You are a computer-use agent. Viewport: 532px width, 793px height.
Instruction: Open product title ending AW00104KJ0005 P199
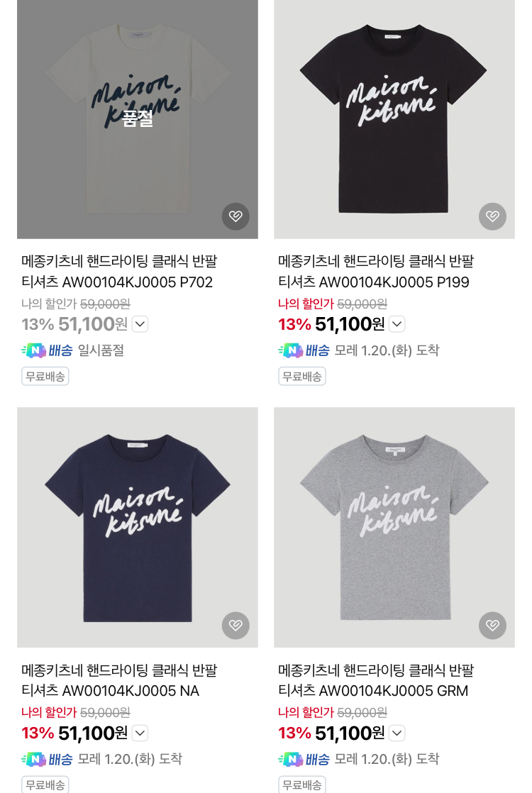coord(375,272)
